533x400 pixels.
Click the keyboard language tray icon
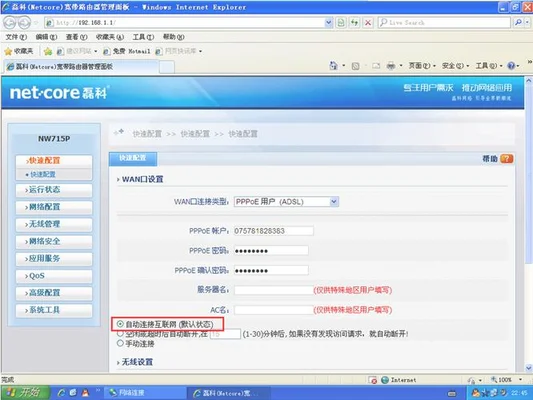click(452, 393)
